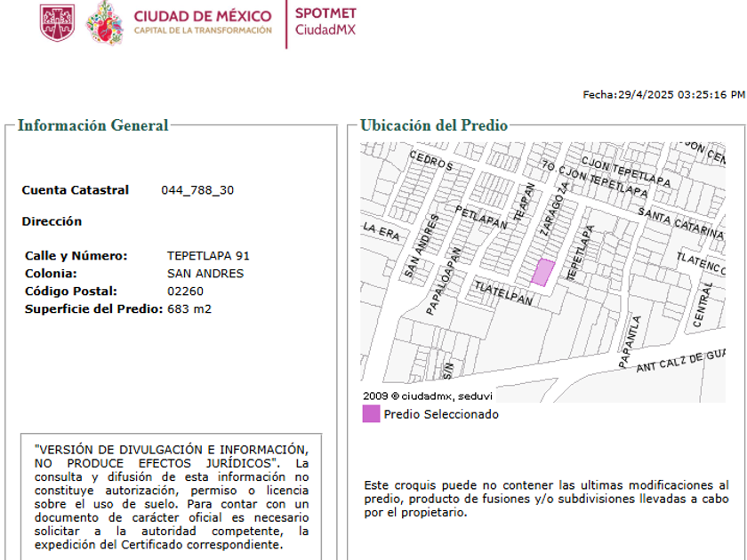Click the VERSIÓN DE DIVULGACIÓN disclaimer box

click(172, 497)
